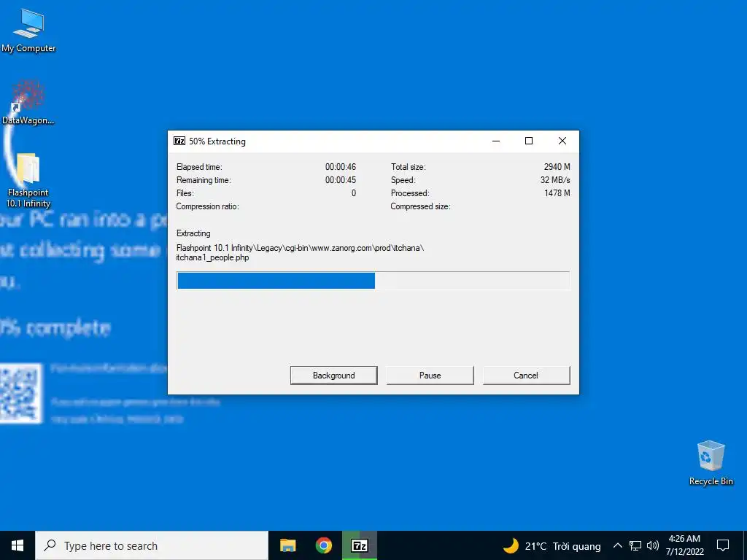Viewport: 747px width, 560px height.
Task: Open the volume control tray icon
Action: point(653,545)
